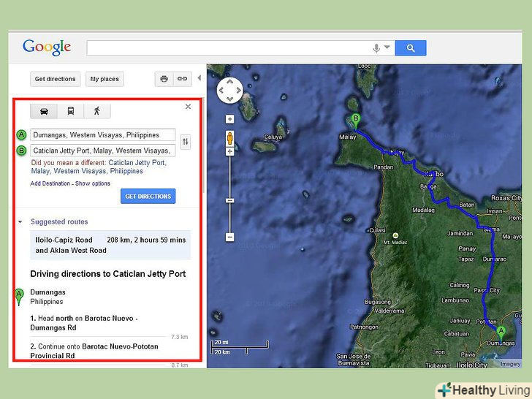Close the directions panel with X
The image size is (532, 399).
point(188,107)
